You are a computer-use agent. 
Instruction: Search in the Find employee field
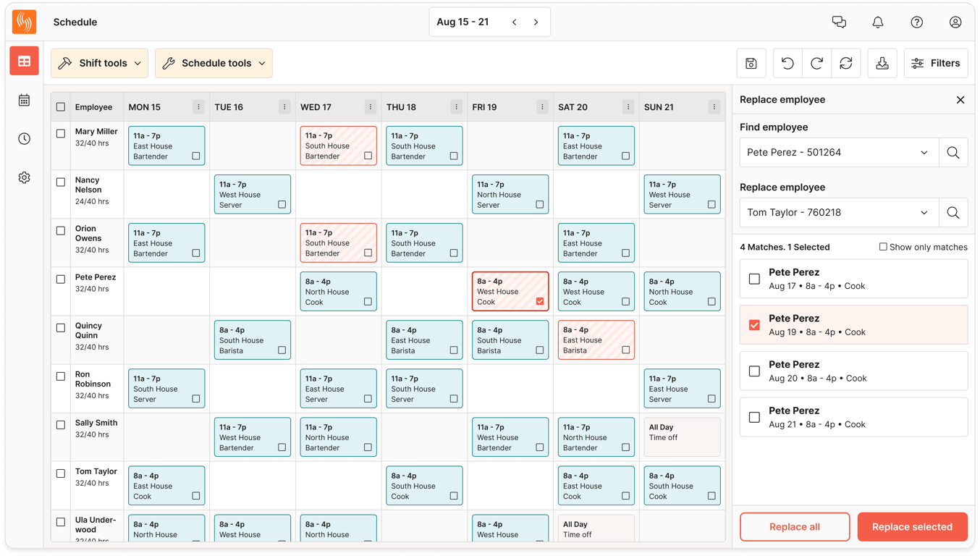click(x=953, y=153)
